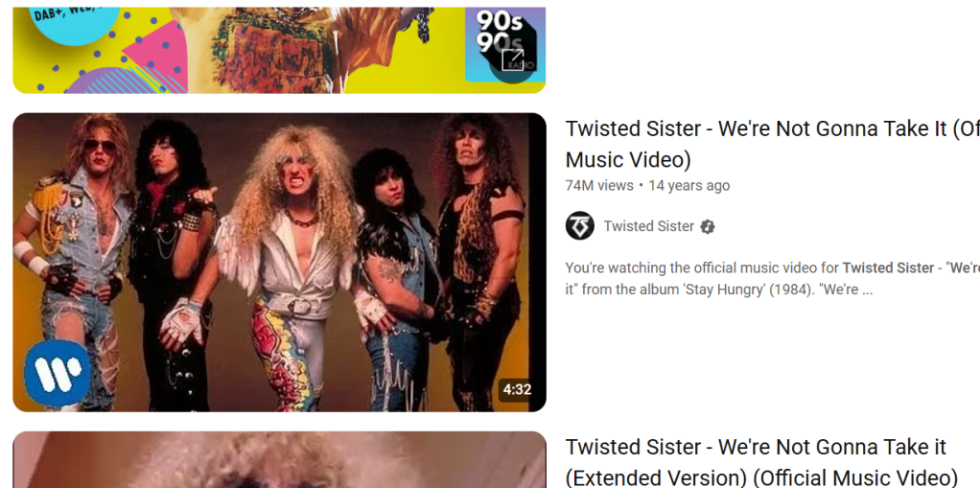Image resolution: width=980 pixels, height=488 pixels.
Task: Click the "Music Video)" second title line
Action: click(x=628, y=160)
